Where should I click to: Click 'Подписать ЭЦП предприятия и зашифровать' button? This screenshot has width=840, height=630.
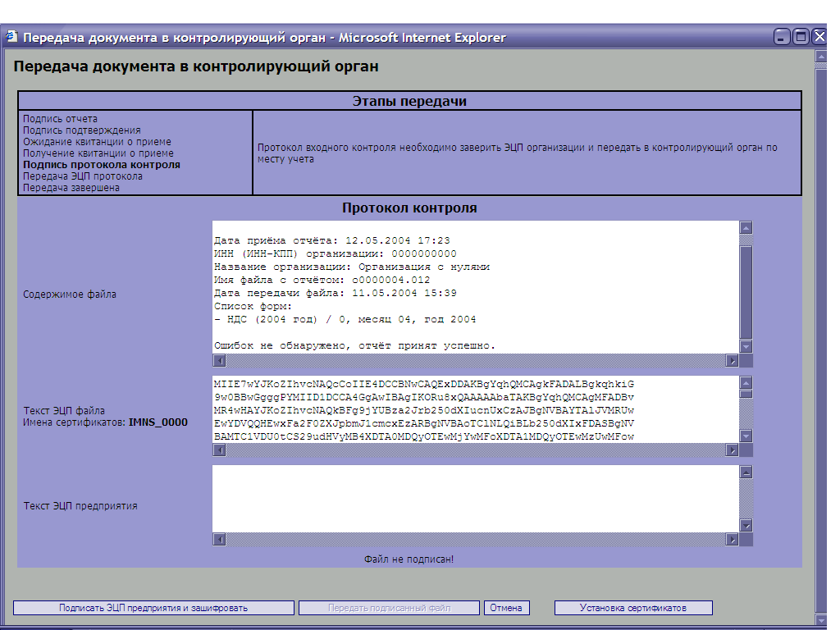click(153, 608)
